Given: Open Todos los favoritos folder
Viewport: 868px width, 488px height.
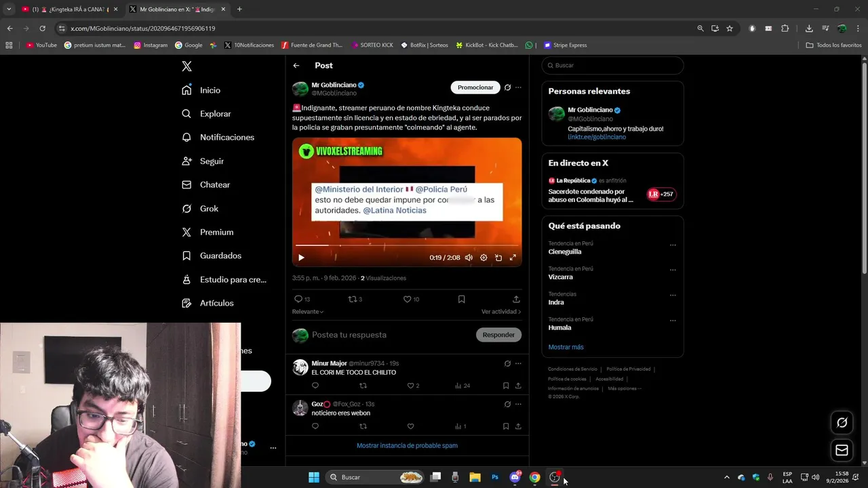Looking at the screenshot, I should pos(833,45).
